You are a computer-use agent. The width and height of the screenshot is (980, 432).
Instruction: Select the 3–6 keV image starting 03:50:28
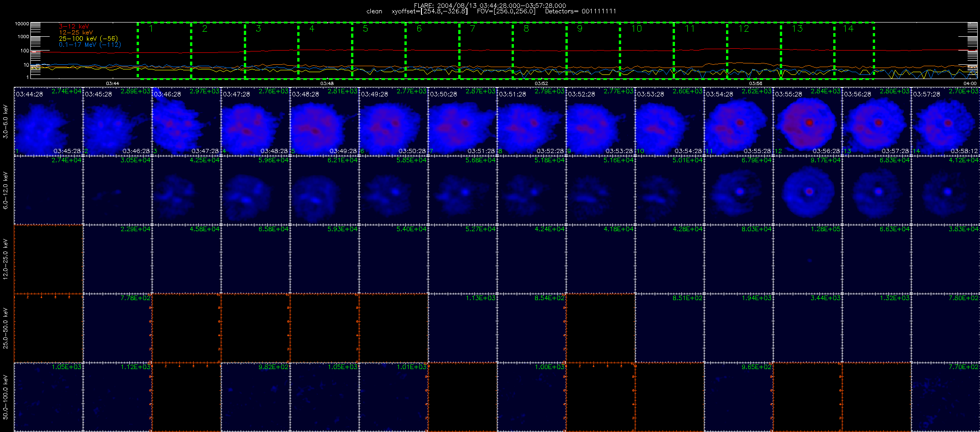[462, 121]
